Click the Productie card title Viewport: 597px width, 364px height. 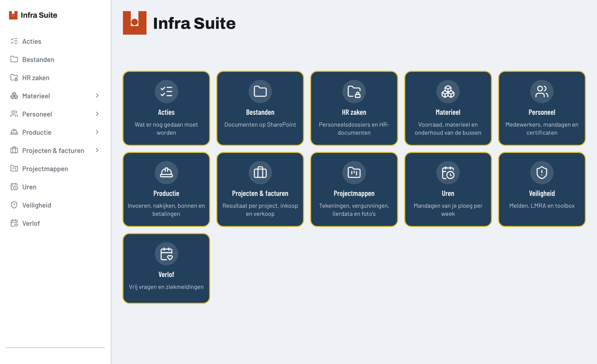166,194
